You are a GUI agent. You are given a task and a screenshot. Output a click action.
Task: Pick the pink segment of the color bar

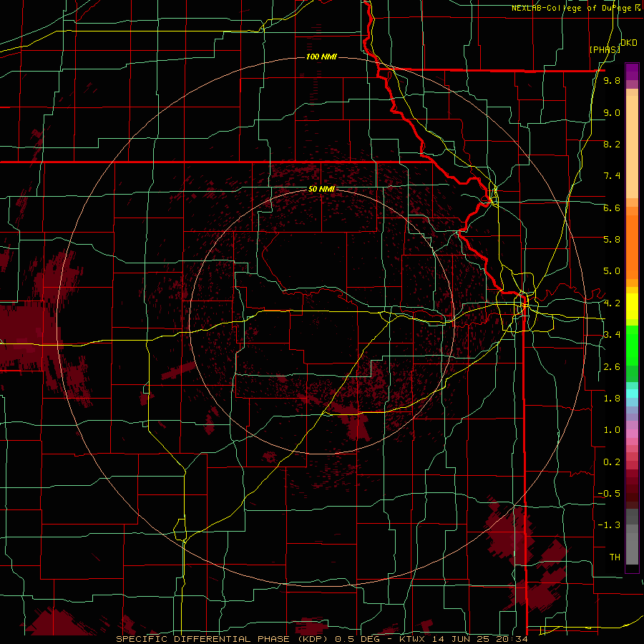632,434
